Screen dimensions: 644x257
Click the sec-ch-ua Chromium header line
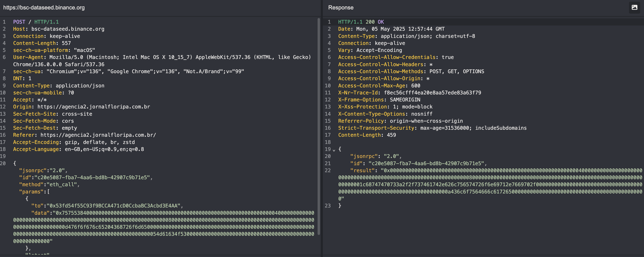click(129, 71)
